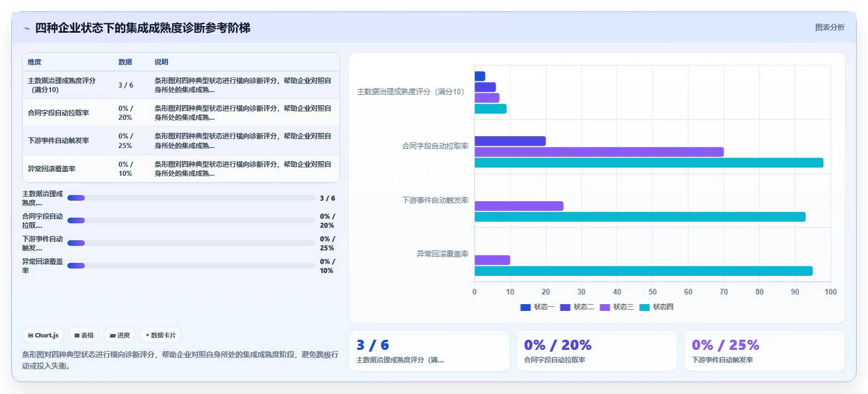Viewport: 868px width, 394px height.
Task: Select the 表格 chip
Action: click(x=84, y=335)
